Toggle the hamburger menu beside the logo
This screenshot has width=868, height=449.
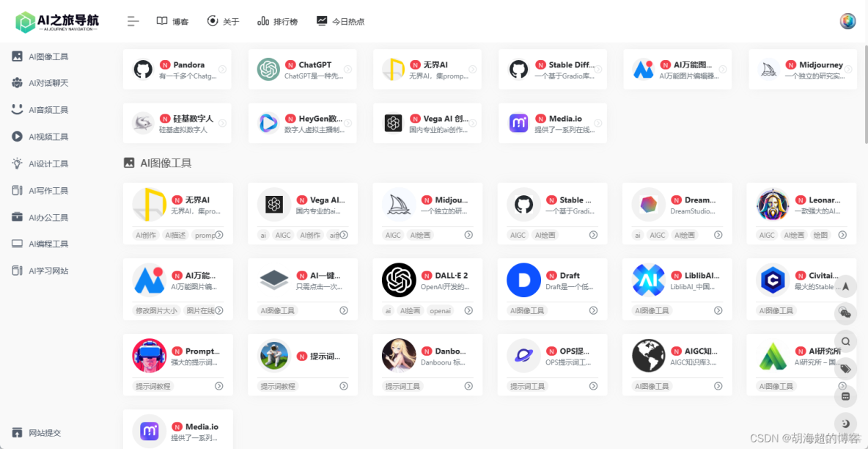pos(133,21)
